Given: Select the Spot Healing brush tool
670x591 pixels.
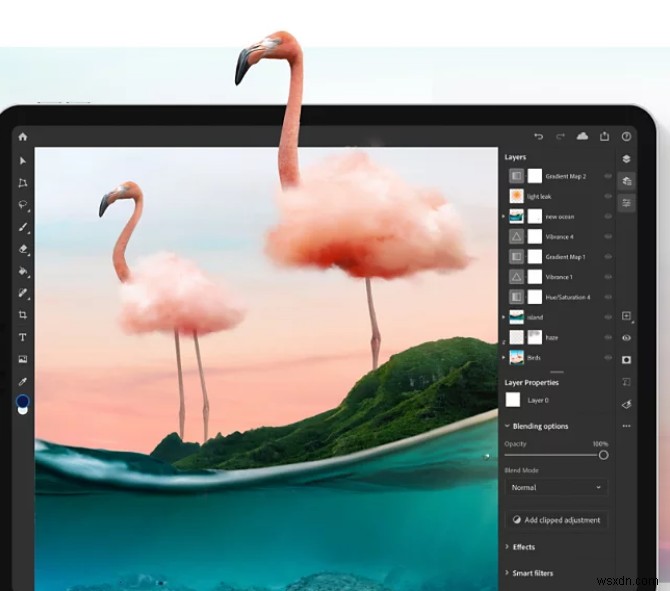Looking at the screenshot, I should coord(23,293).
